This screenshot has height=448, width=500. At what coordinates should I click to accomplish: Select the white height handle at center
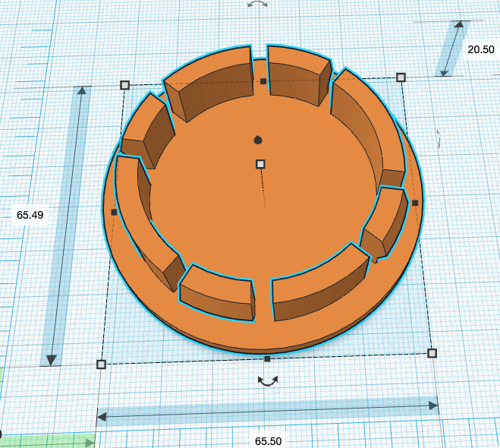(260, 164)
